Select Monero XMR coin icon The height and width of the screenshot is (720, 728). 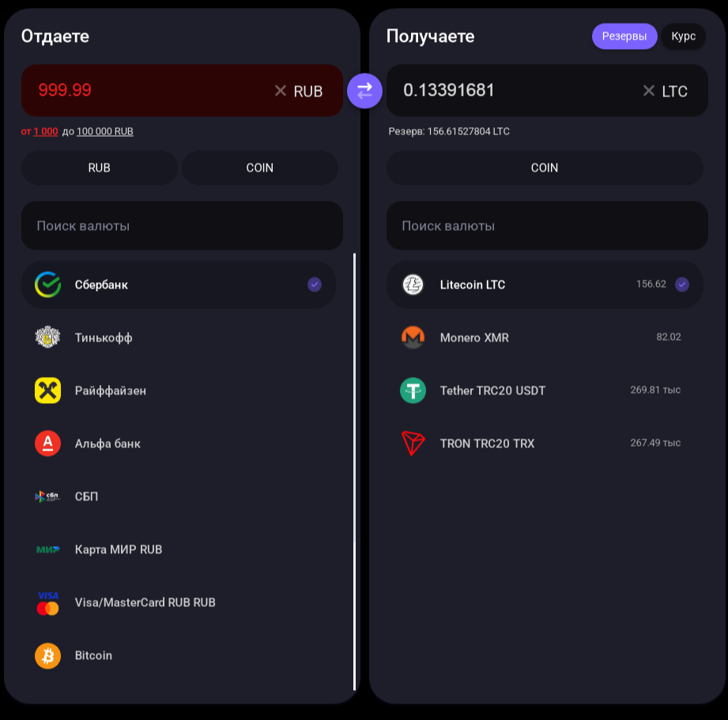413,337
